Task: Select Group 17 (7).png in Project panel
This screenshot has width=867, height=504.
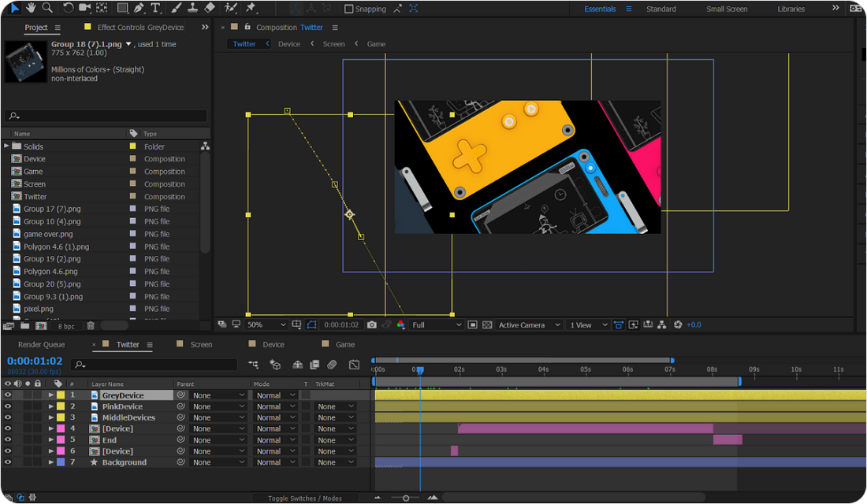Action: 52,209
